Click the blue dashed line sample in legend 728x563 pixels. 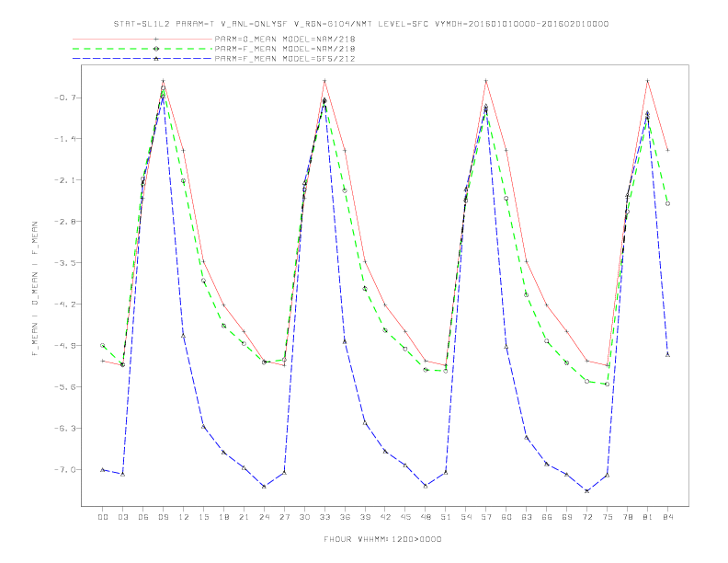click(x=142, y=59)
